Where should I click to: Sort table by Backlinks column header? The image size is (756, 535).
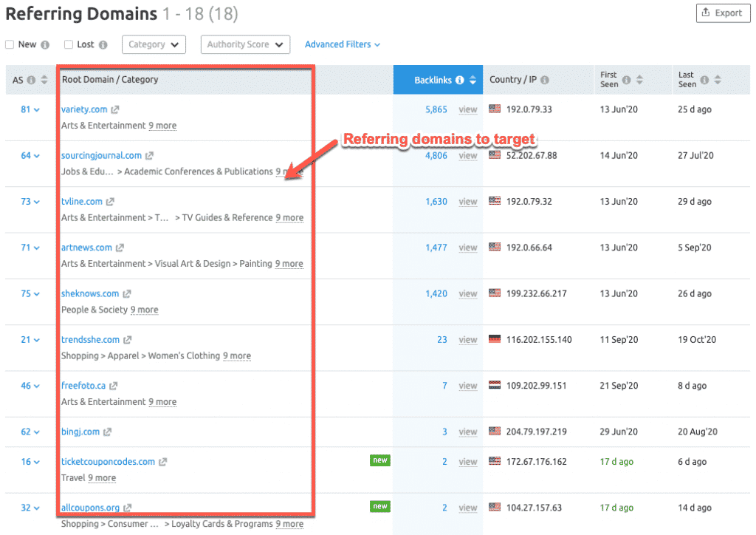pos(433,80)
